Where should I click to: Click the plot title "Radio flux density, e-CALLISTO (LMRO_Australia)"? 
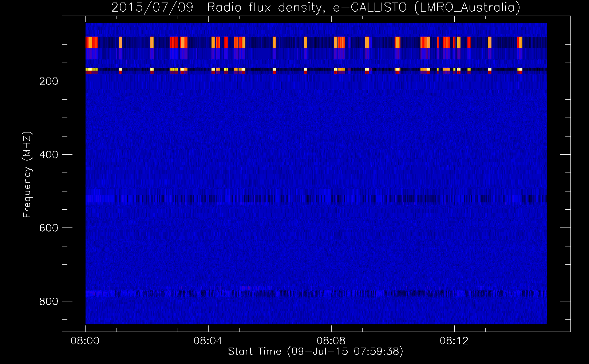click(364, 8)
